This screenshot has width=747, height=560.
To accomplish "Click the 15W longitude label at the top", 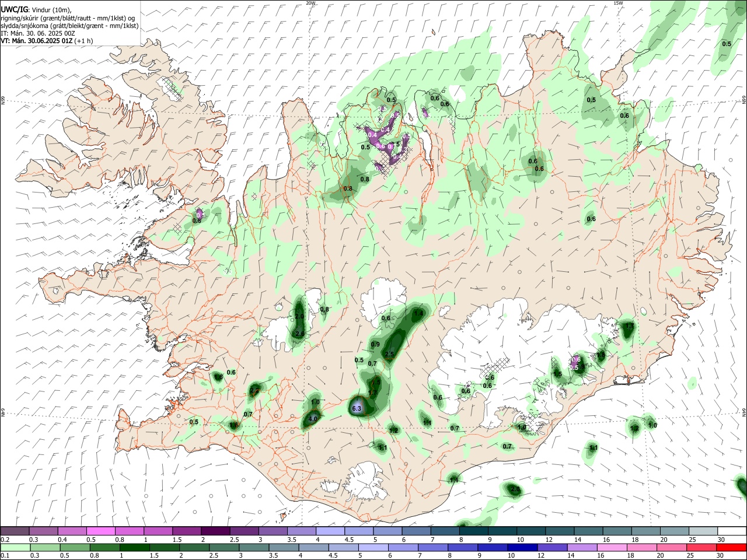I will point(618,3).
